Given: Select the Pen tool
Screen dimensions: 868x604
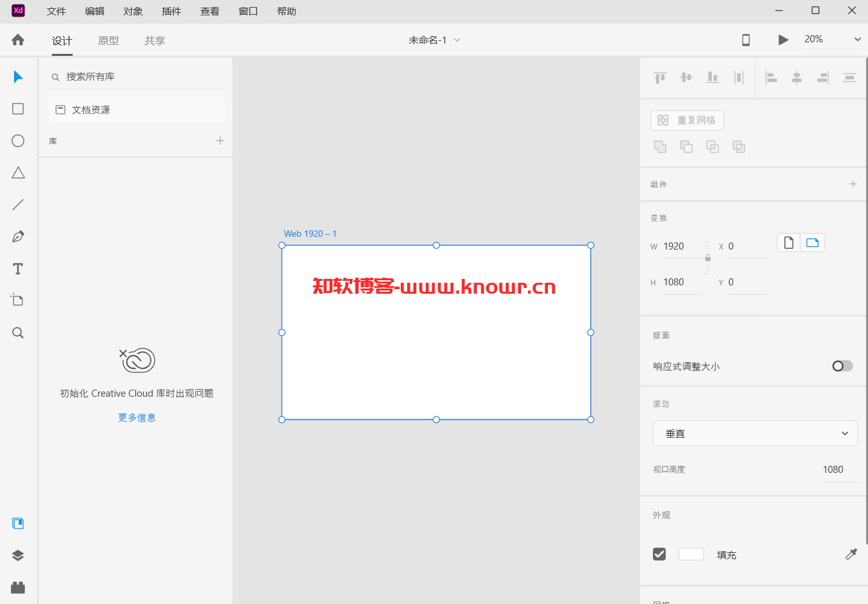Looking at the screenshot, I should [18, 237].
